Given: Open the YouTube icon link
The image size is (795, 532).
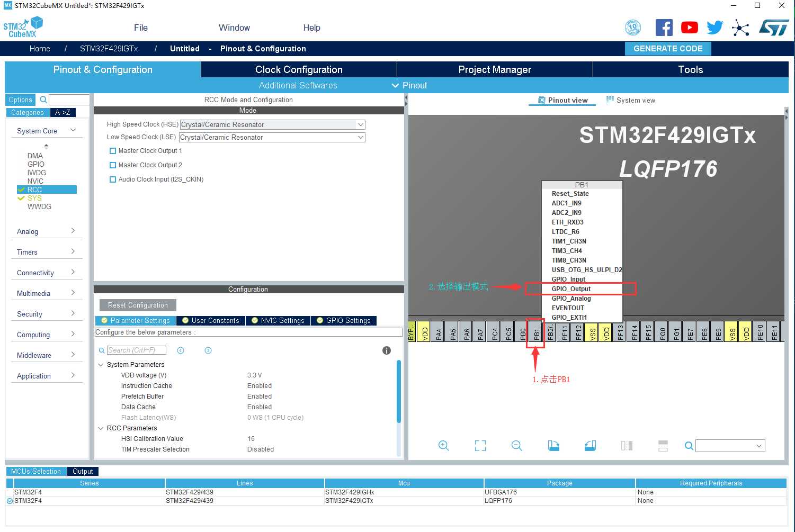Looking at the screenshot, I should click(x=689, y=28).
